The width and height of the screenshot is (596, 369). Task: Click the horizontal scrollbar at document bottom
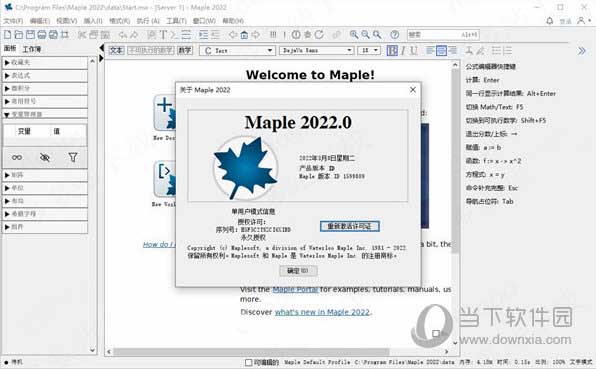click(x=251, y=352)
